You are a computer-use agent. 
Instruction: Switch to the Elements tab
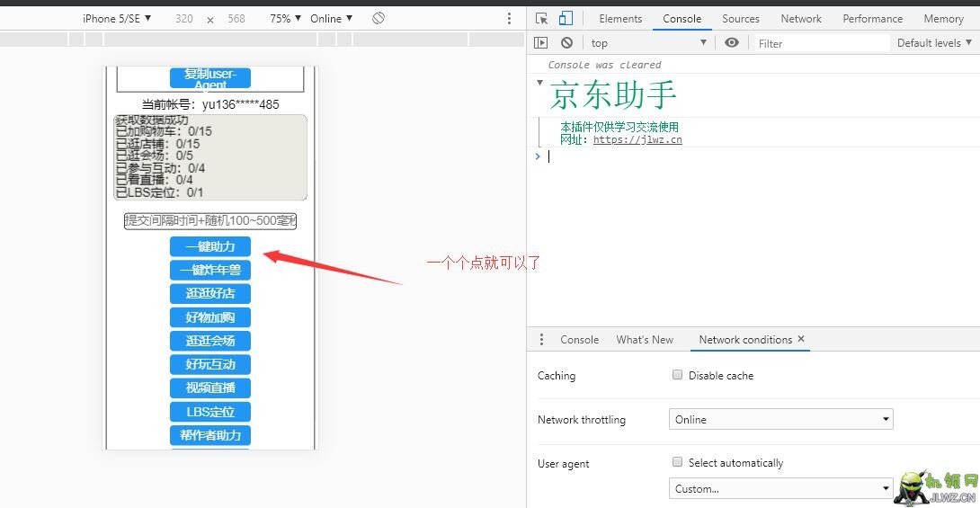click(620, 19)
